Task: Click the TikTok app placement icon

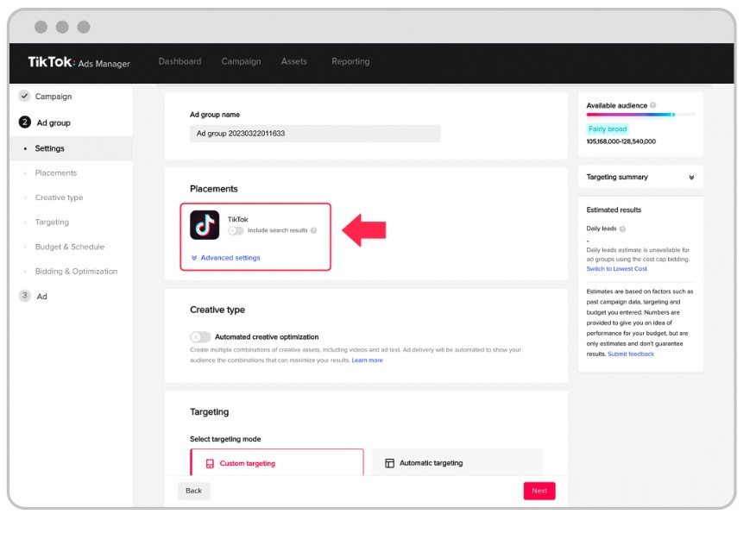Action: pos(205,225)
